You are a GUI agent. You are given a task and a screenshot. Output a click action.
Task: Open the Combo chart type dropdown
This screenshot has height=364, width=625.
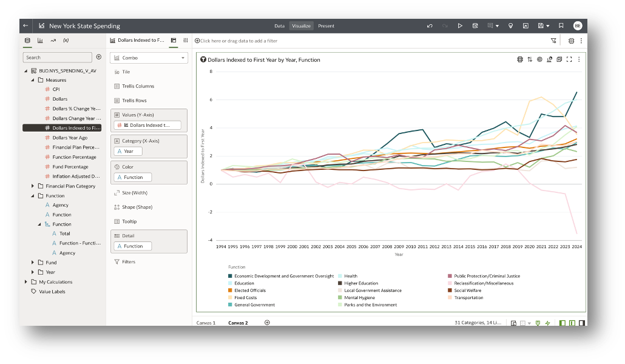click(x=147, y=57)
